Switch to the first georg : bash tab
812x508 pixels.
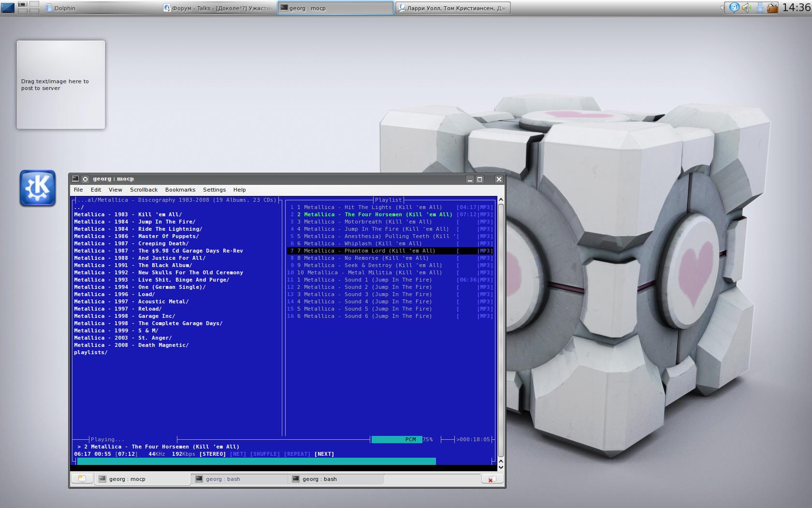[239, 479]
